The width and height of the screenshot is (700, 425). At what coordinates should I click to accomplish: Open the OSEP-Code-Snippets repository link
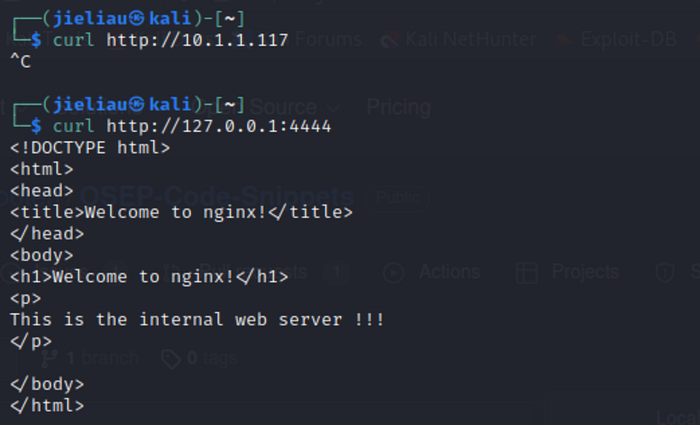(x=217, y=196)
